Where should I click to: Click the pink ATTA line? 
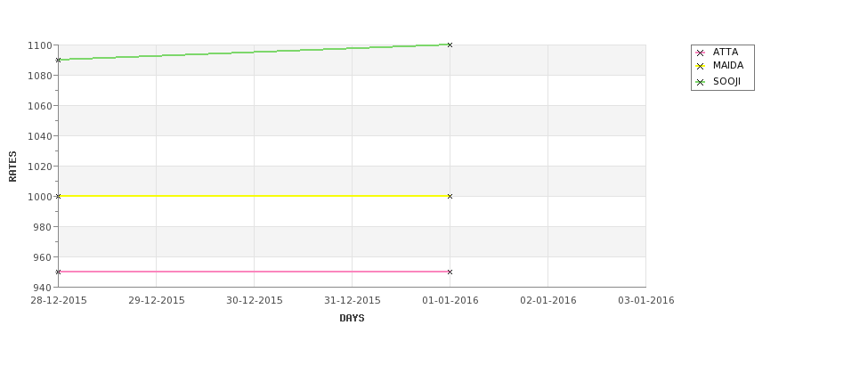tap(254, 272)
